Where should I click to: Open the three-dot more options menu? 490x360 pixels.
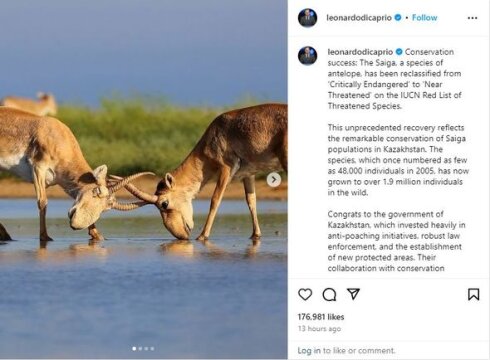(x=472, y=18)
